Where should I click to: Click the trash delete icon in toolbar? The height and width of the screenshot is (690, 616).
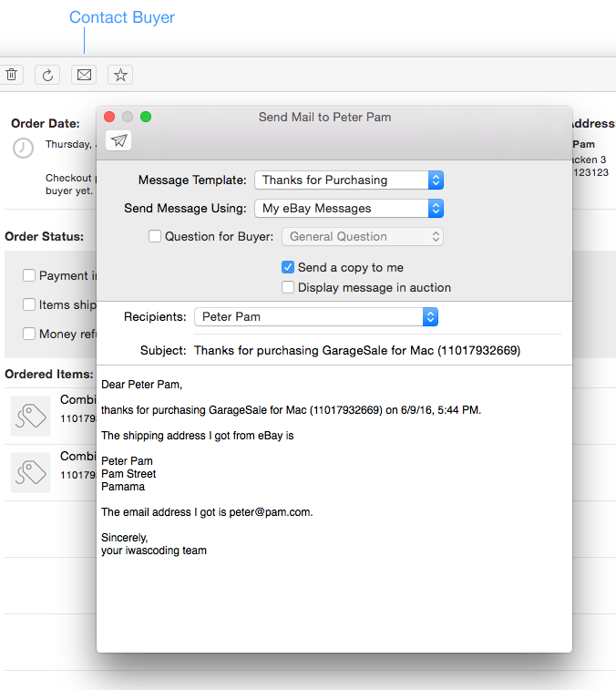click(11, 75)
